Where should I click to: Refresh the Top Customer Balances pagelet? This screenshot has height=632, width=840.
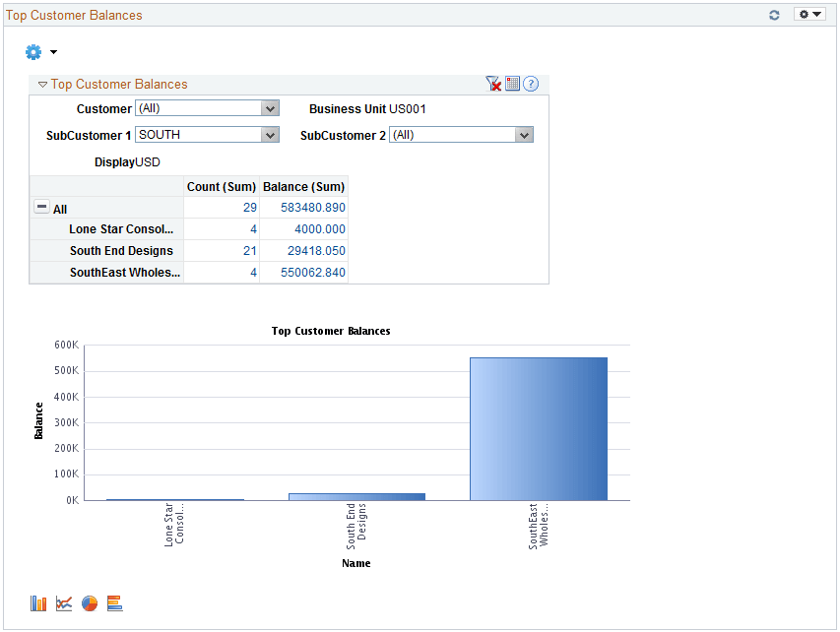tap(774, 15)
